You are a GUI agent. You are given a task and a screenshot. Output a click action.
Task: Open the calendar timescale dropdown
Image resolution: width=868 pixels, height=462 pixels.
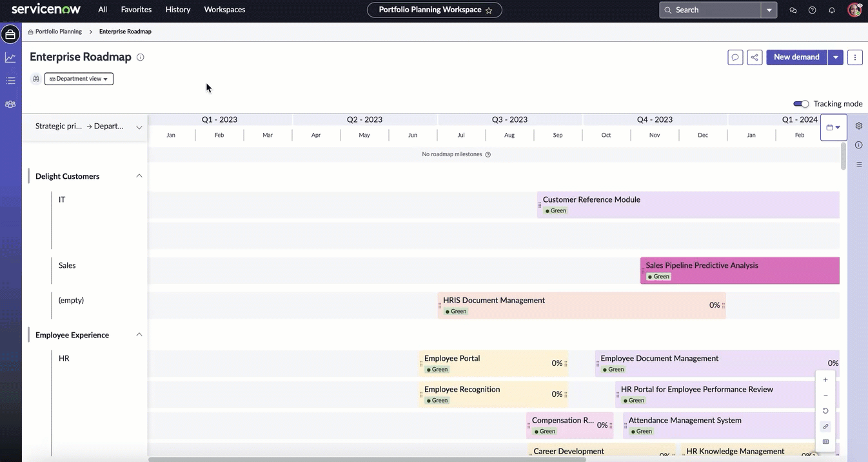tap(833, 127)
